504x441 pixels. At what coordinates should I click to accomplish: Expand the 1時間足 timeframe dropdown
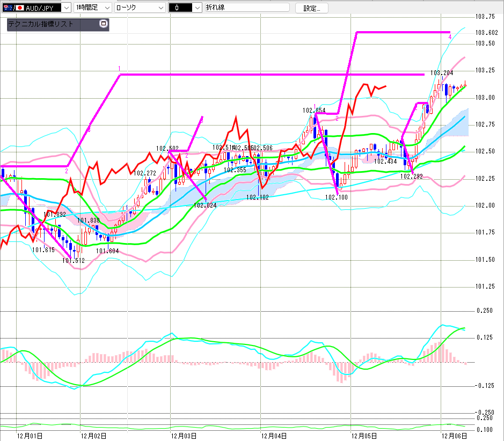click(x=106, y=8)
